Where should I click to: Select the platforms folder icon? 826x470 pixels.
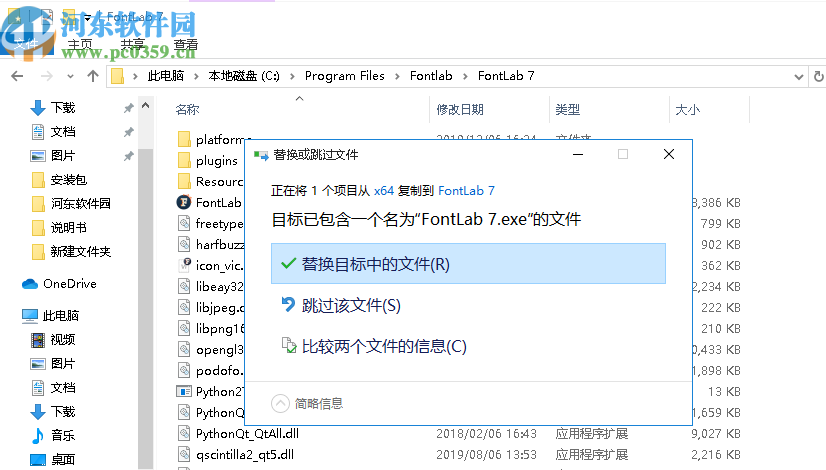coord(184,140)
